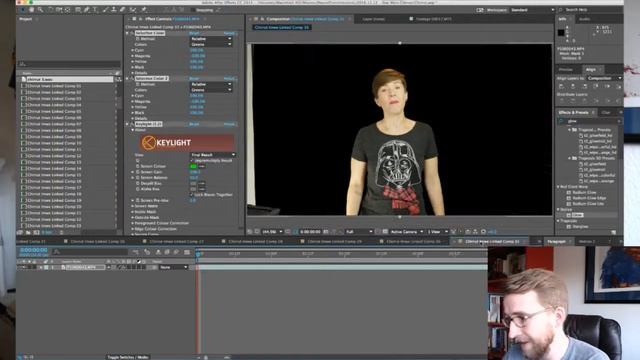This screenshot has width=640, height=360.
Task: Click the green Screen Colour swatch
Action: point(193,166)
